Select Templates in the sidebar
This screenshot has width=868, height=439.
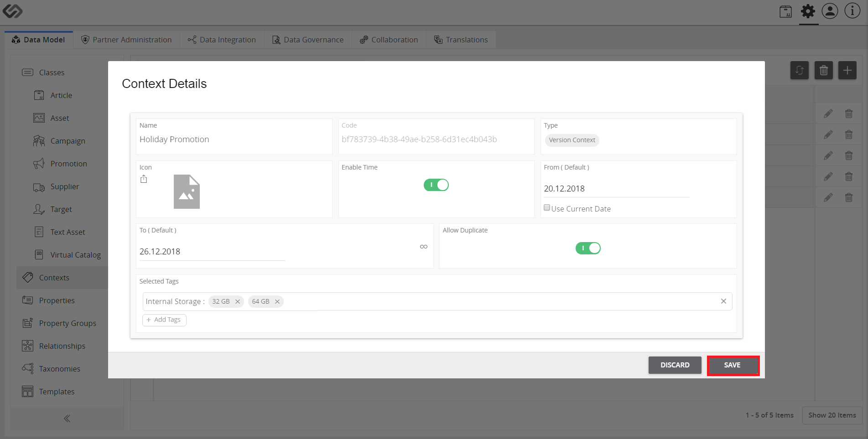(62, 392)
